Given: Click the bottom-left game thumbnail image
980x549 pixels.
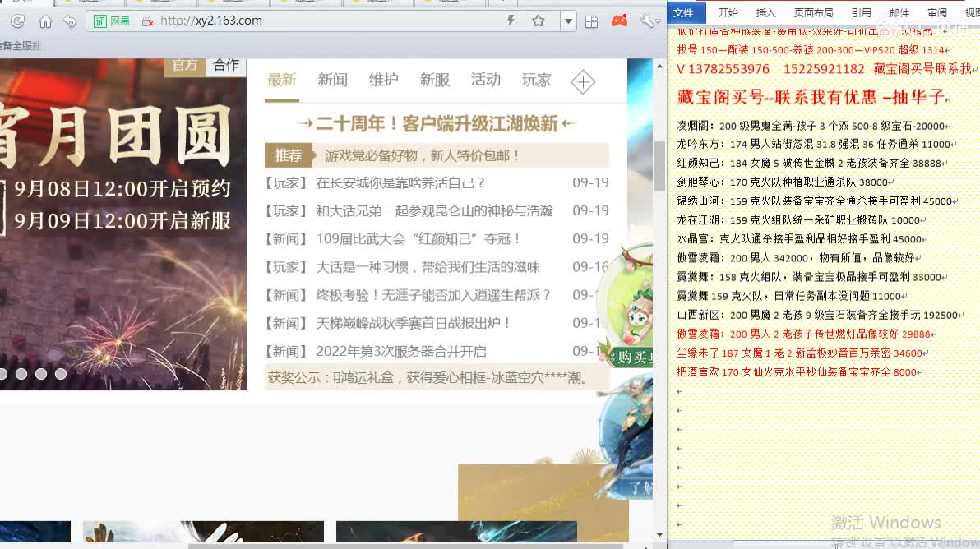Looking at the screenshot, I should (x=35, y=532).
